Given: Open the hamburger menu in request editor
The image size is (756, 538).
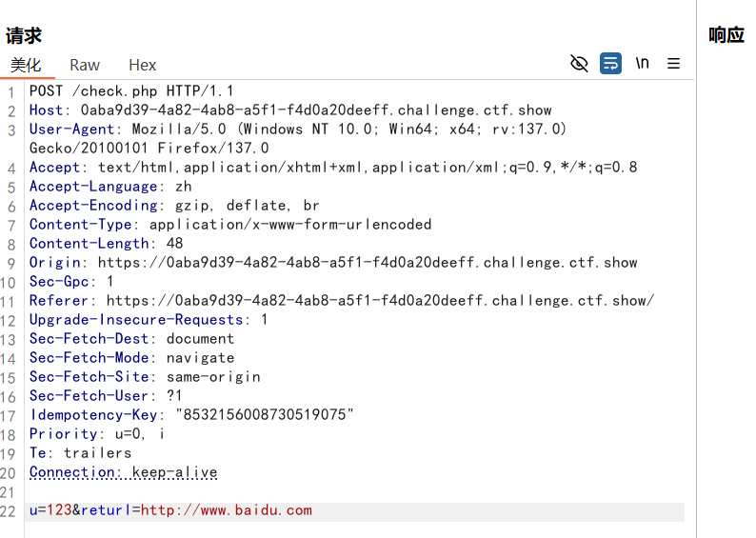Looking at the screenshot, I should (x=673, y=64).
